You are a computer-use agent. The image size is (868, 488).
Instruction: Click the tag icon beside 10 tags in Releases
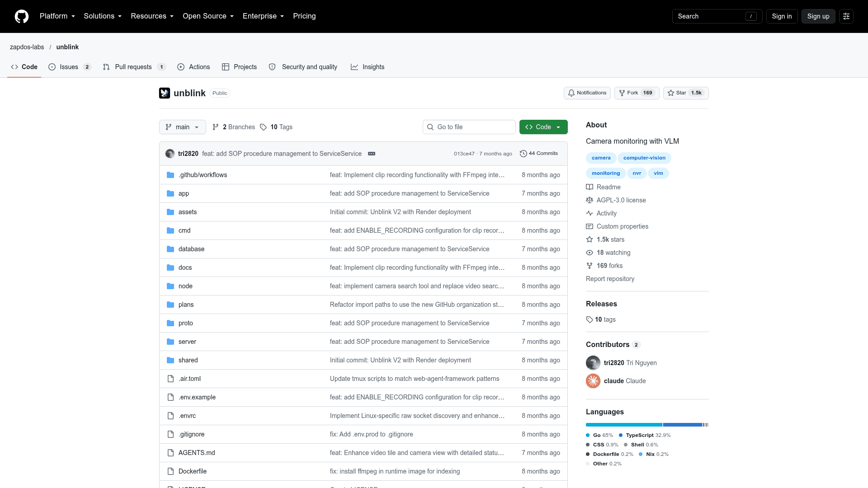(590, 319)
